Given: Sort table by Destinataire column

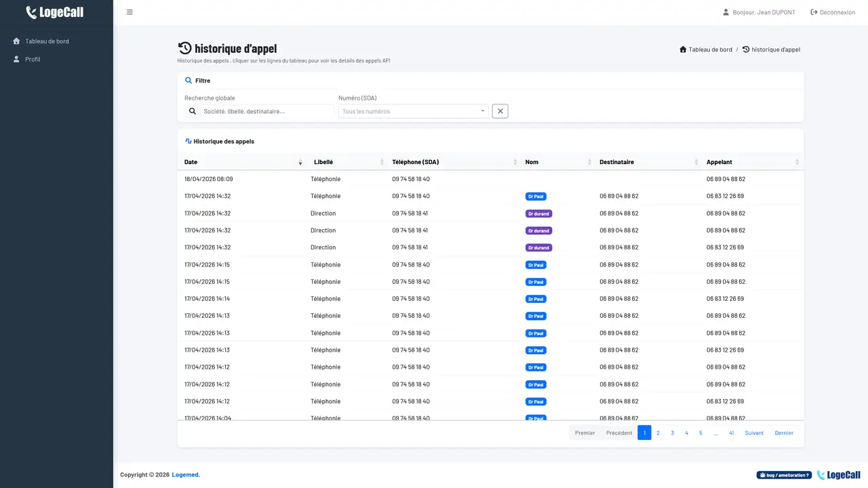Looking at the screenshot, I should [x=648, y=162].
